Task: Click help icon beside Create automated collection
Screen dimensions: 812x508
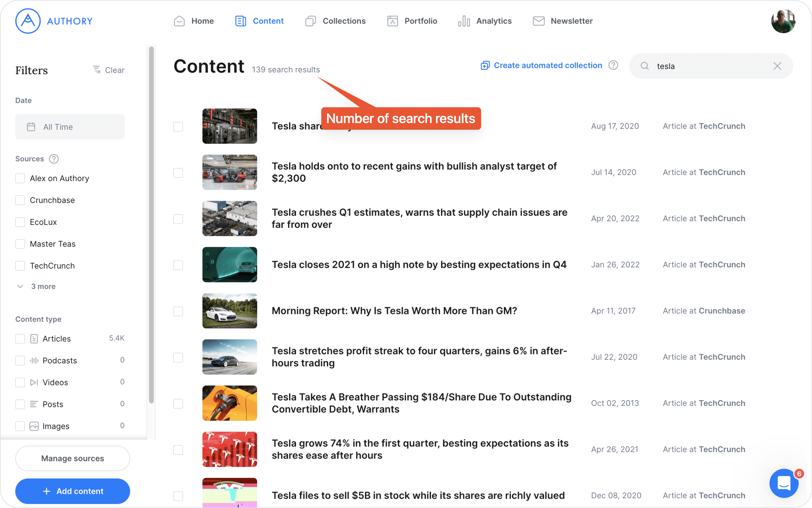Action: click(613, 65)
